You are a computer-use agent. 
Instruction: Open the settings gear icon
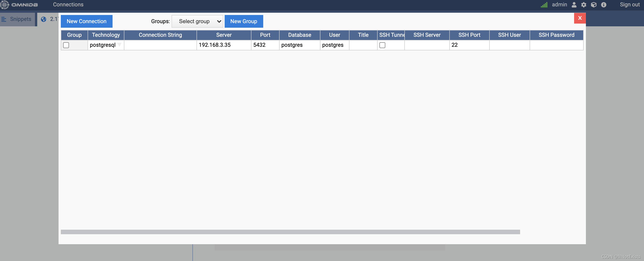pyautogui.click(x=583, y=5)
